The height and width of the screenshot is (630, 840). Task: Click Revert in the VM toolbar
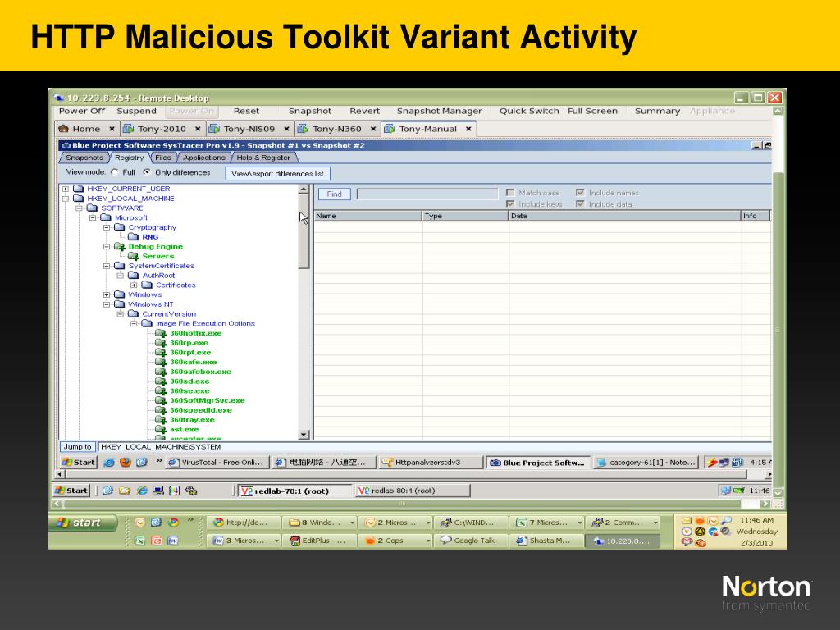tap(364, 111)
